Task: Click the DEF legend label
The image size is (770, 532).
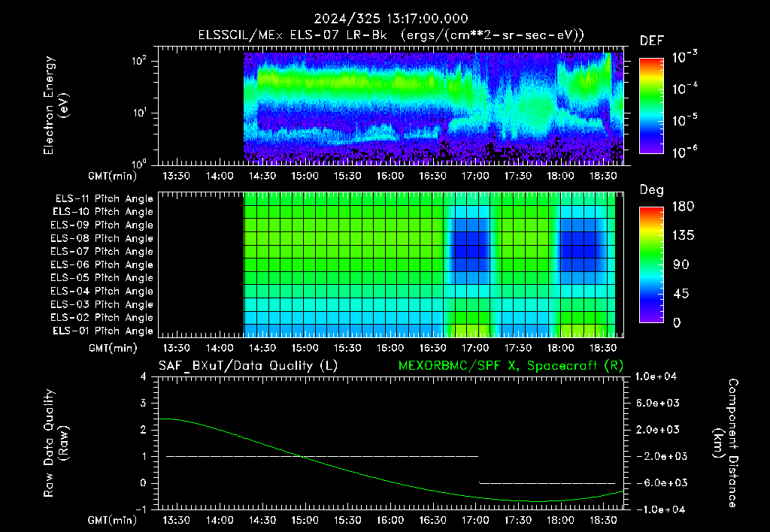Action: click(x=651, y=41)
